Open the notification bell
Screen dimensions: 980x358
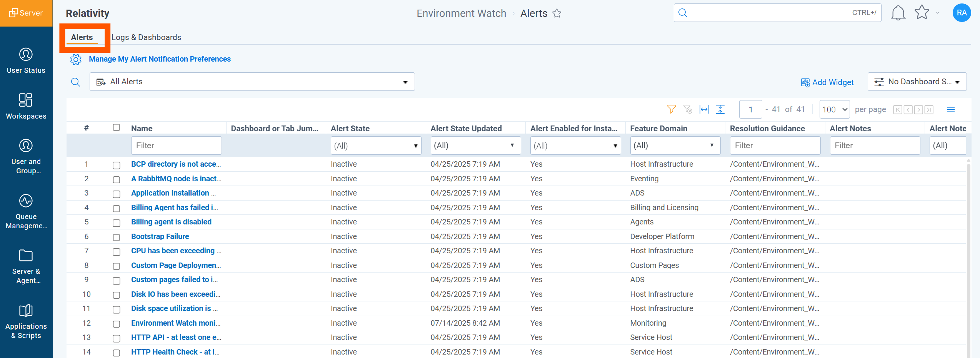pos(898,12)
